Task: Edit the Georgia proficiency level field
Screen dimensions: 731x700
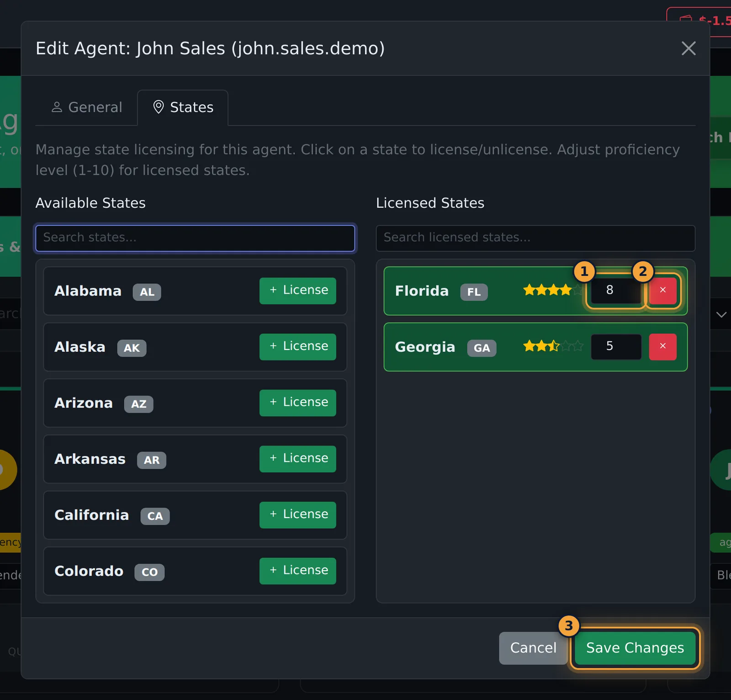Action: tap(616, 347)
